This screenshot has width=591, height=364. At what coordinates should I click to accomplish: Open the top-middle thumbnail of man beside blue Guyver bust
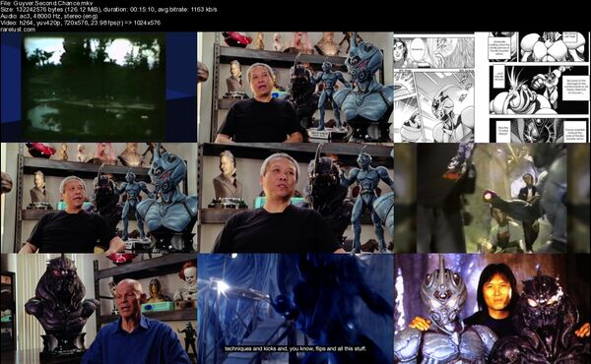(x=295, y=87)
